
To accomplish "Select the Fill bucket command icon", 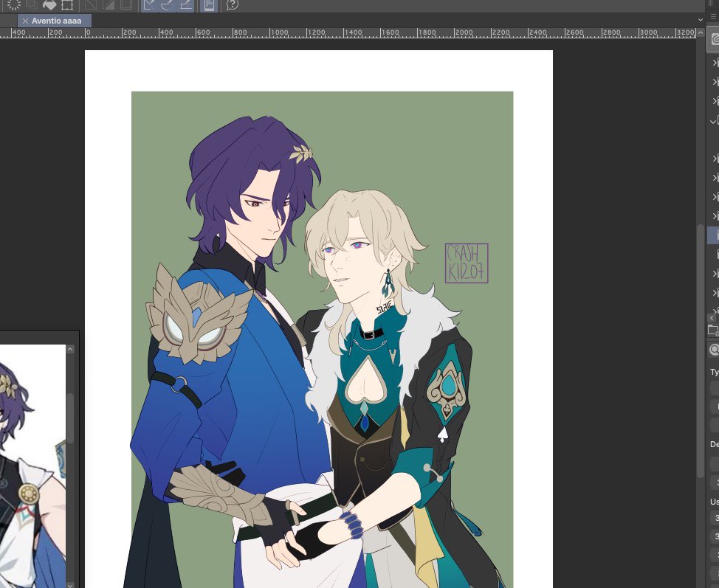I will 49,5.
